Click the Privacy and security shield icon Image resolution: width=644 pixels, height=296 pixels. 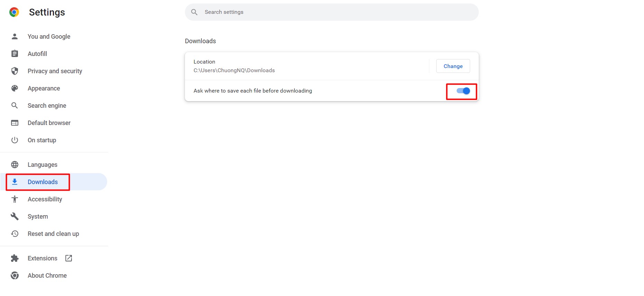[x=15, y=71]
